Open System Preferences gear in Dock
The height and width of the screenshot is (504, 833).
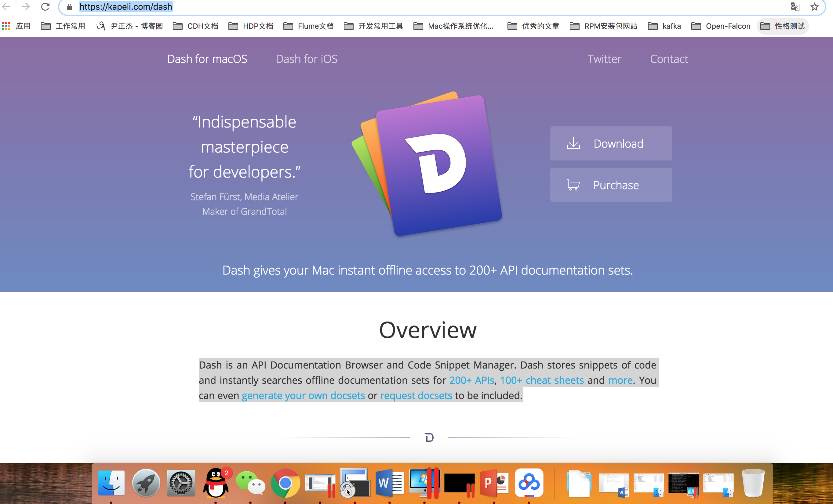click(181, 483)
